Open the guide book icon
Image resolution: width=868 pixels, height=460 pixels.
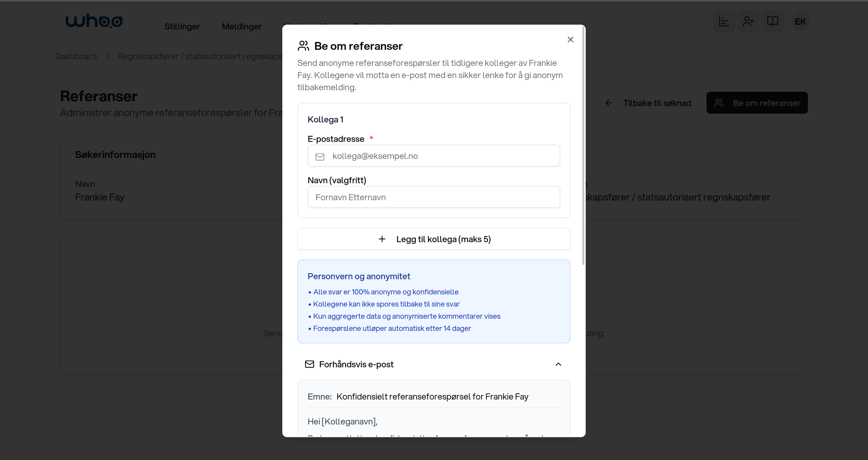[773, 21]
